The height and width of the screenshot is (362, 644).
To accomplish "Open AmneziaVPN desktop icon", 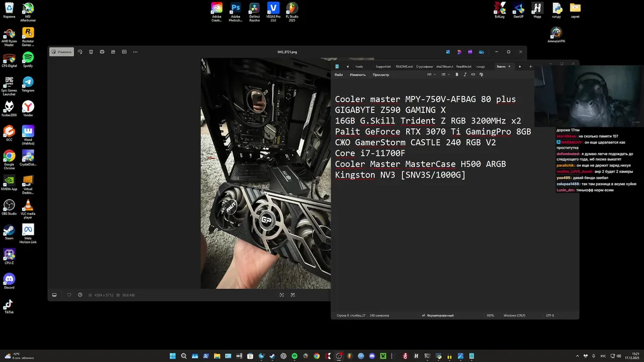I will click(556, 35).
